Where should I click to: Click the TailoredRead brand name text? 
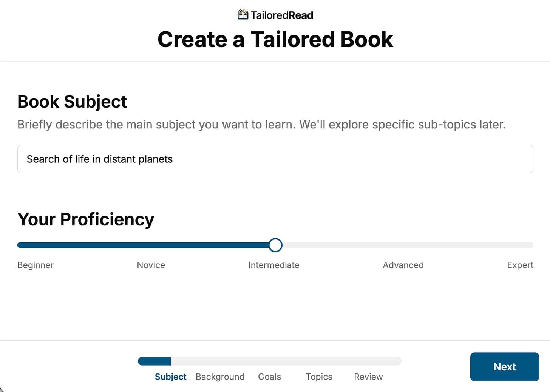(x=282, y=15)
